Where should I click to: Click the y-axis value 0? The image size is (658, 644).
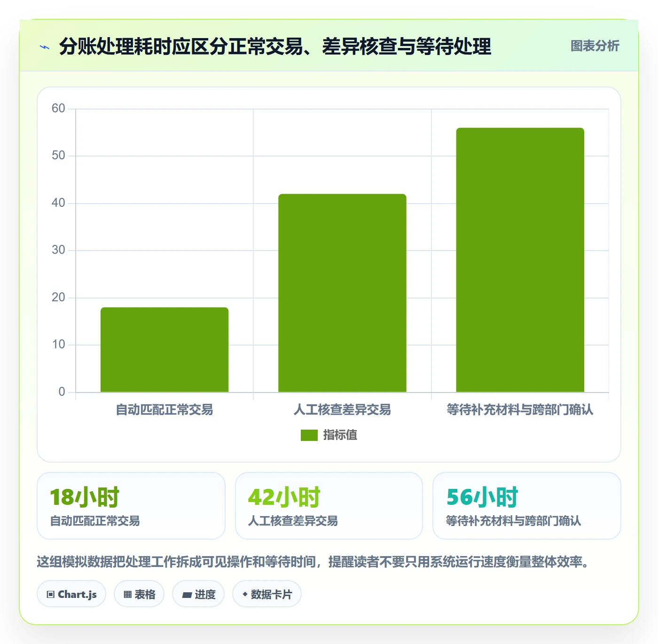62,392
